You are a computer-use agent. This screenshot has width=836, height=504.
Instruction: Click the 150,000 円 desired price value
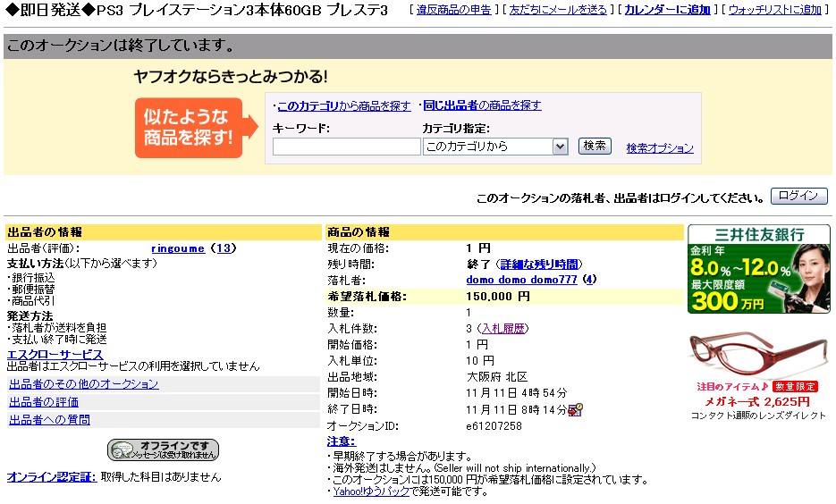click(x=498, y=297)
